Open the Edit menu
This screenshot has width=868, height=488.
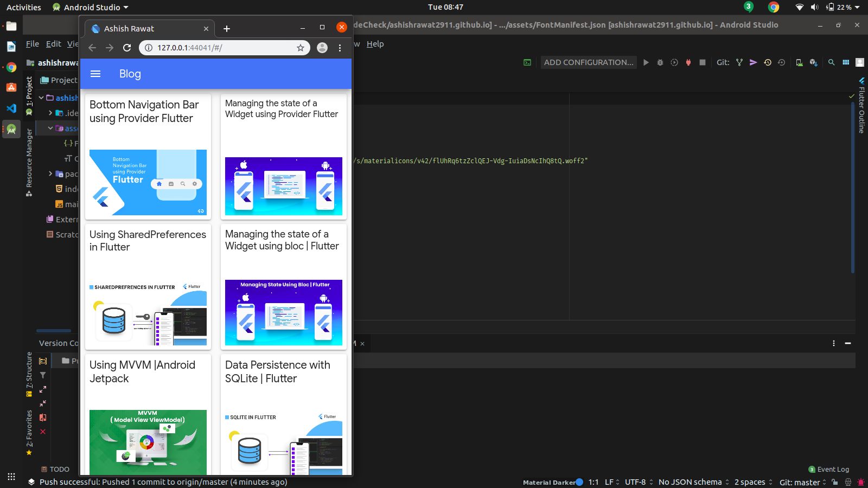(x=54, y=44)
